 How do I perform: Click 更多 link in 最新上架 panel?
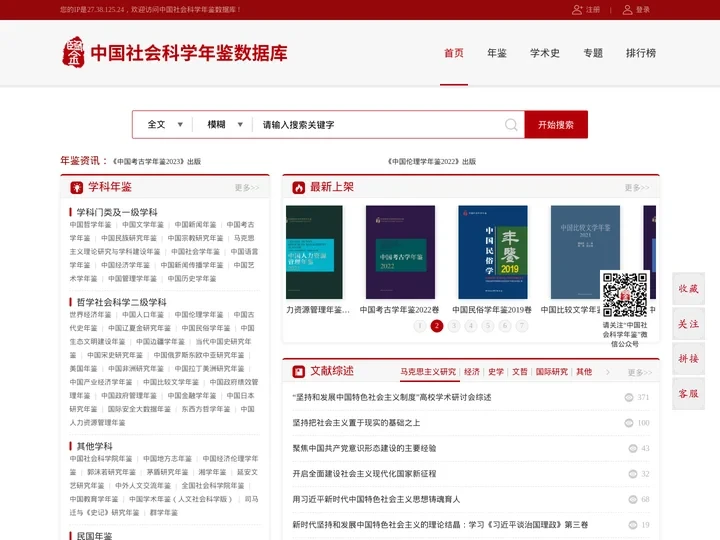(637, 188)
